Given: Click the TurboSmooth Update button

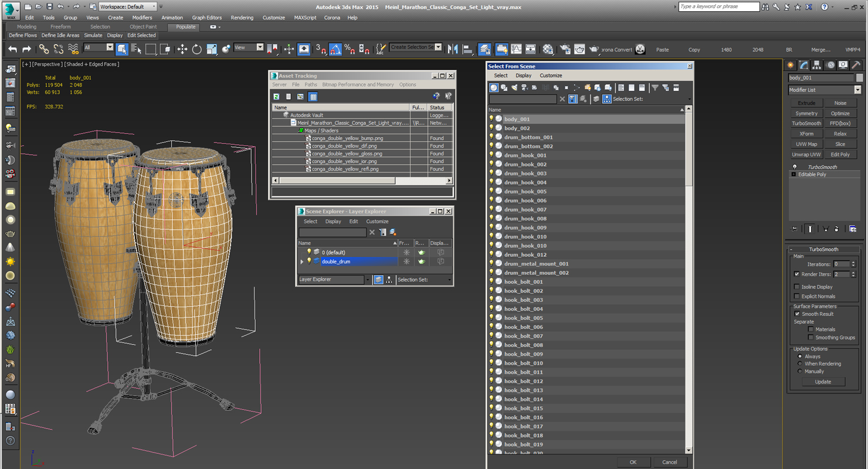Looking at the screenshot, I should coord(823,382).
